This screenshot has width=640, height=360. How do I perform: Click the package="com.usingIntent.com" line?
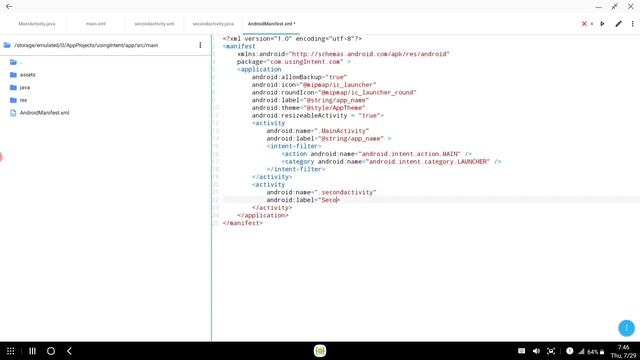[x=293, y=62]
